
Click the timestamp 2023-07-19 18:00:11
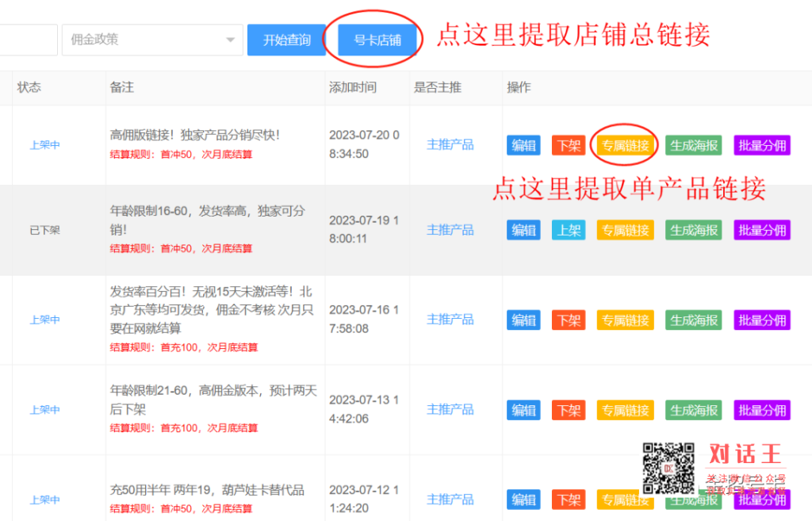point(364,229)
